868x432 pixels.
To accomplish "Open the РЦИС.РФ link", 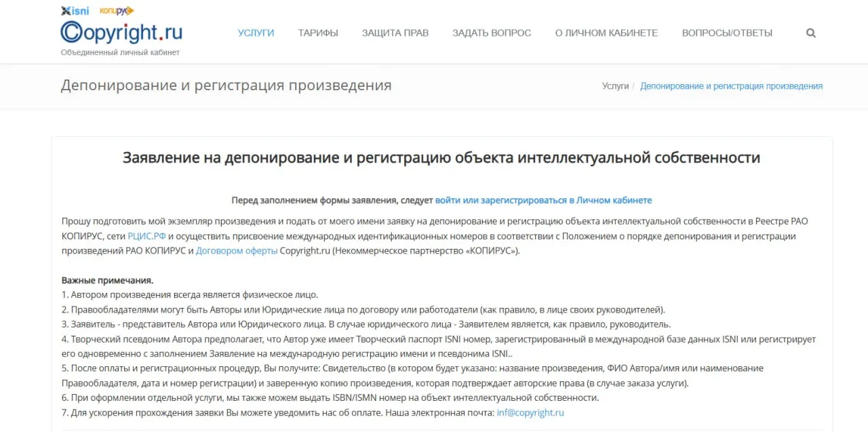I will click(x=146, y=236).
